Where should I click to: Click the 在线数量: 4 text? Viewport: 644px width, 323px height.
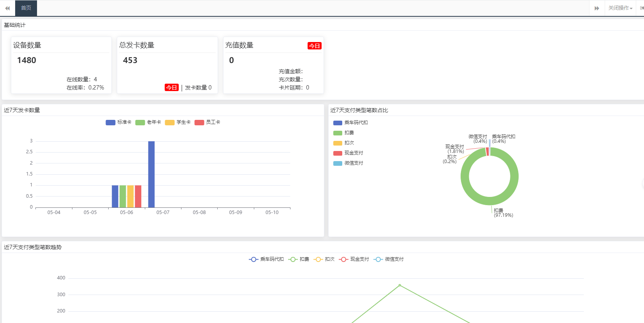82,79
